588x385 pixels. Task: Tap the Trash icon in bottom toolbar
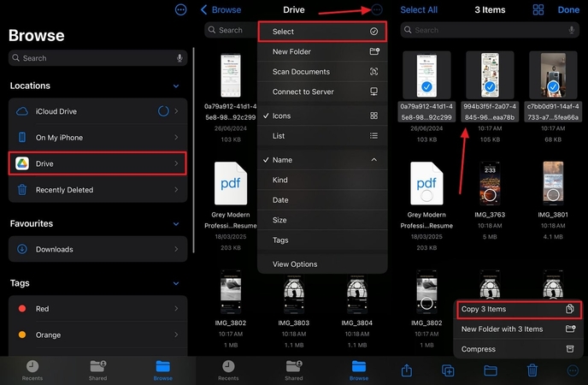[532, 370]
